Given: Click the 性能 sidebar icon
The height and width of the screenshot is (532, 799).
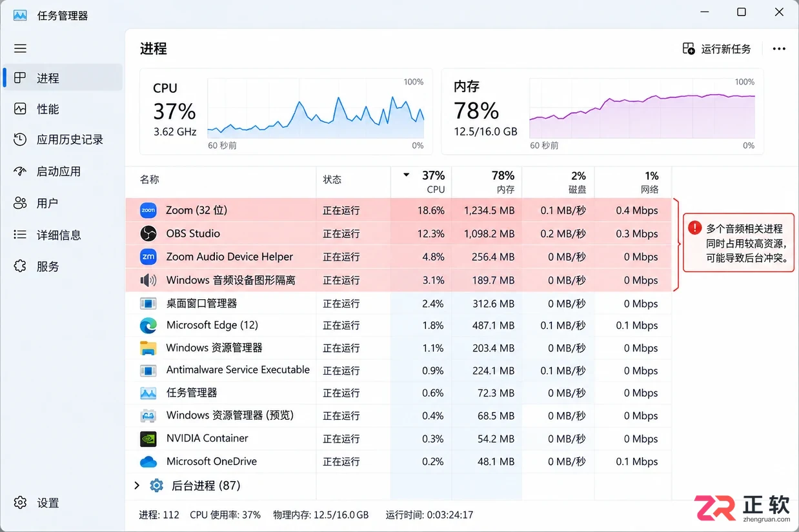Looking at the screenshot, I should [x=20, y=109].
